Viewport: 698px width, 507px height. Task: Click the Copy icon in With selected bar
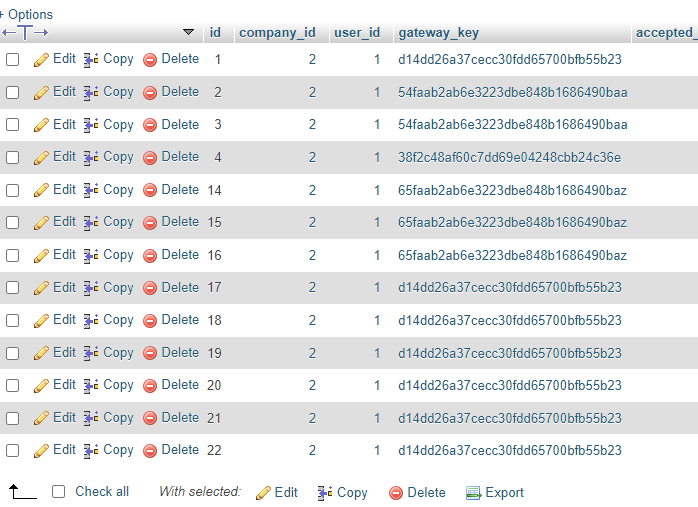325,493
